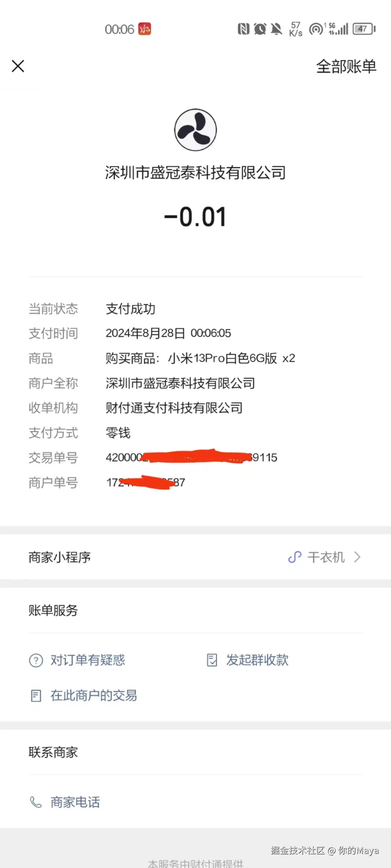Tap the muted bell status icon
The height and width of the screenshot is (868, 391).
[277, 29]
